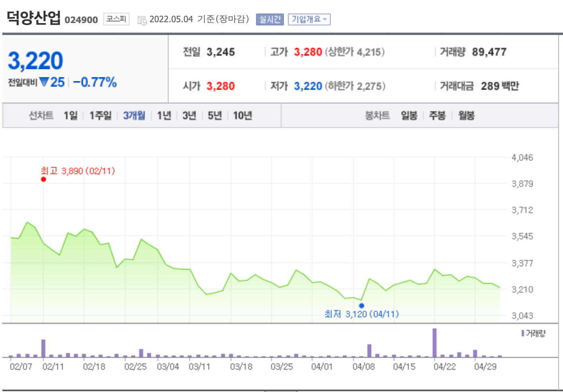
Task: Select the 3년 line chart tab
Action: point(189,116)
